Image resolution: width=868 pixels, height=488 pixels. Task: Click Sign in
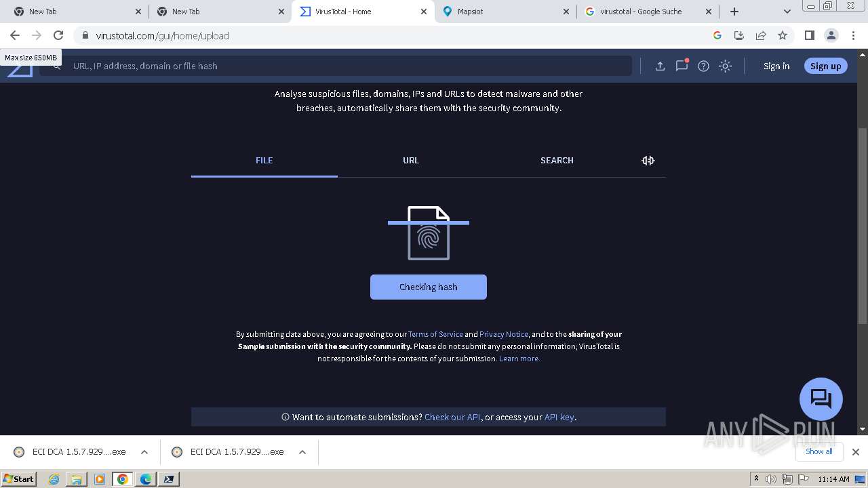tap(776, 66)
